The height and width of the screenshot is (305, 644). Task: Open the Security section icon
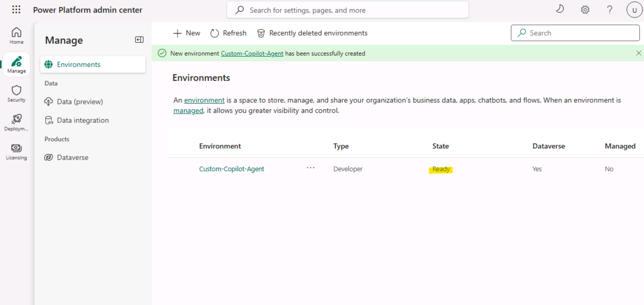[16, 94]
